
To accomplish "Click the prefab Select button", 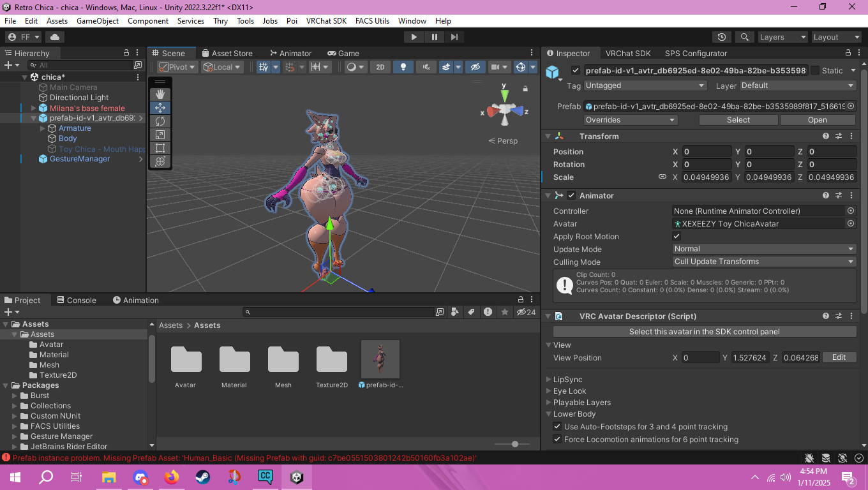I will 738,120.
